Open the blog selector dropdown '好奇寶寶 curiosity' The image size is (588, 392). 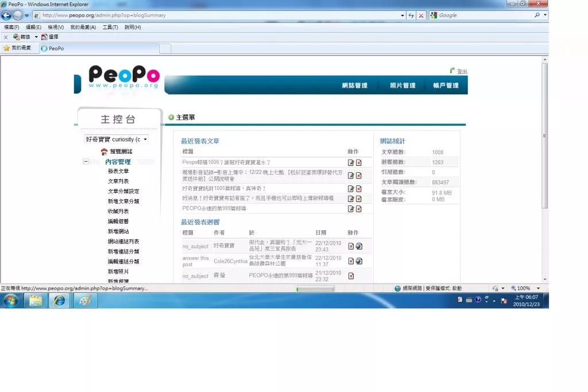[116, 139]
